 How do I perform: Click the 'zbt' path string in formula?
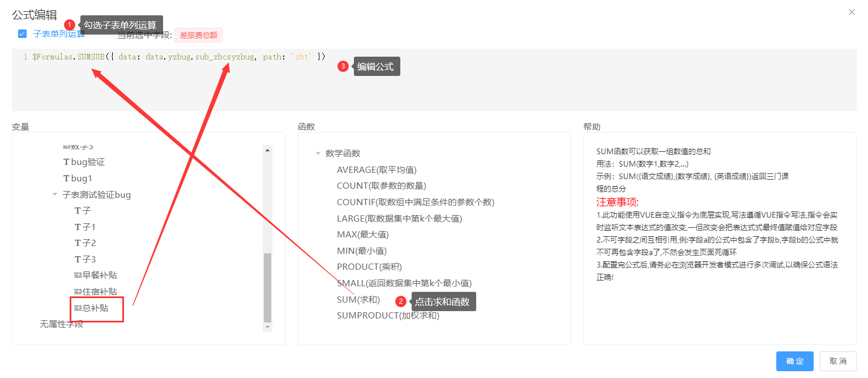pos(301,57)
